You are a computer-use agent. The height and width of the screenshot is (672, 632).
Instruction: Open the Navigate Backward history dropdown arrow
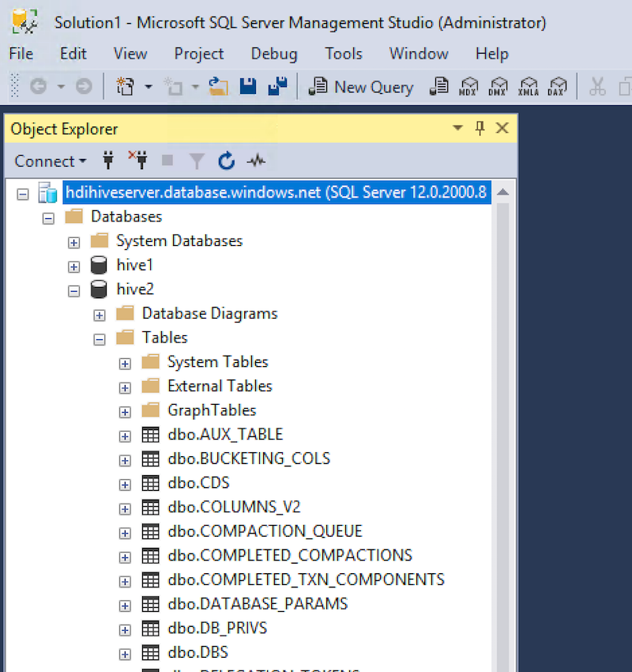[x=62, y=87]
